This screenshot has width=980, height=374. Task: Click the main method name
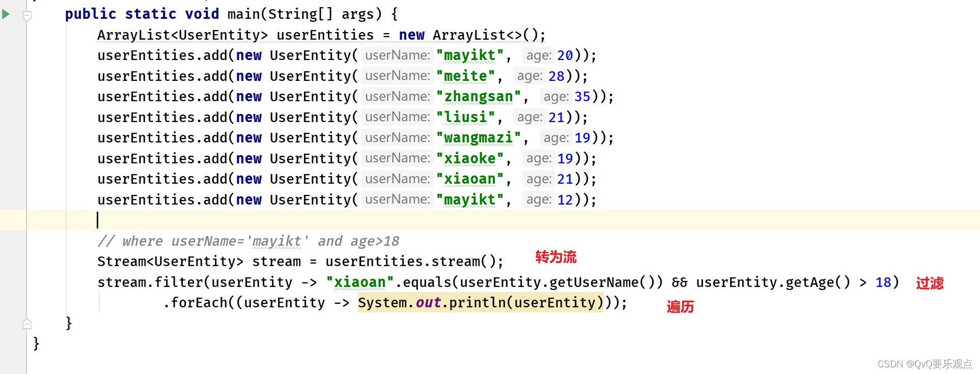coord(243,14)
